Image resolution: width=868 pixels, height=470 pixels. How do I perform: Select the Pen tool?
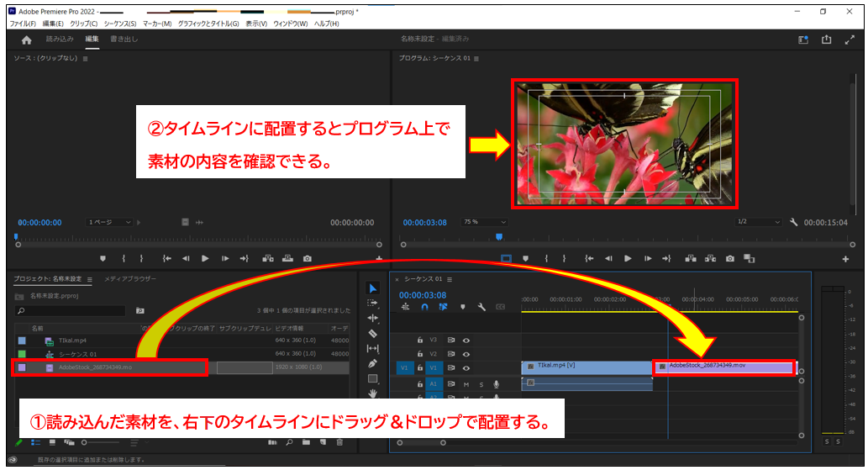pyautogui.click(x=372, y=364)
